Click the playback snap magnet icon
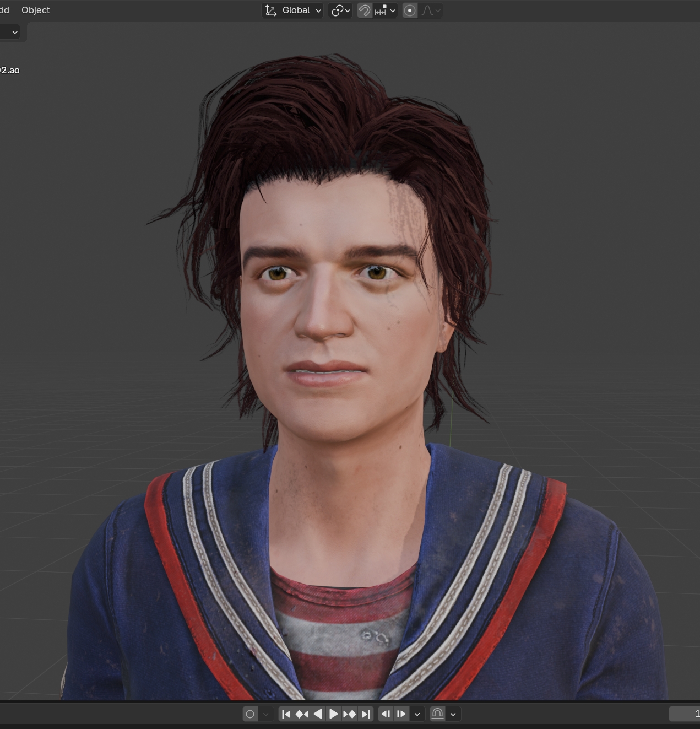 point(437,714)
